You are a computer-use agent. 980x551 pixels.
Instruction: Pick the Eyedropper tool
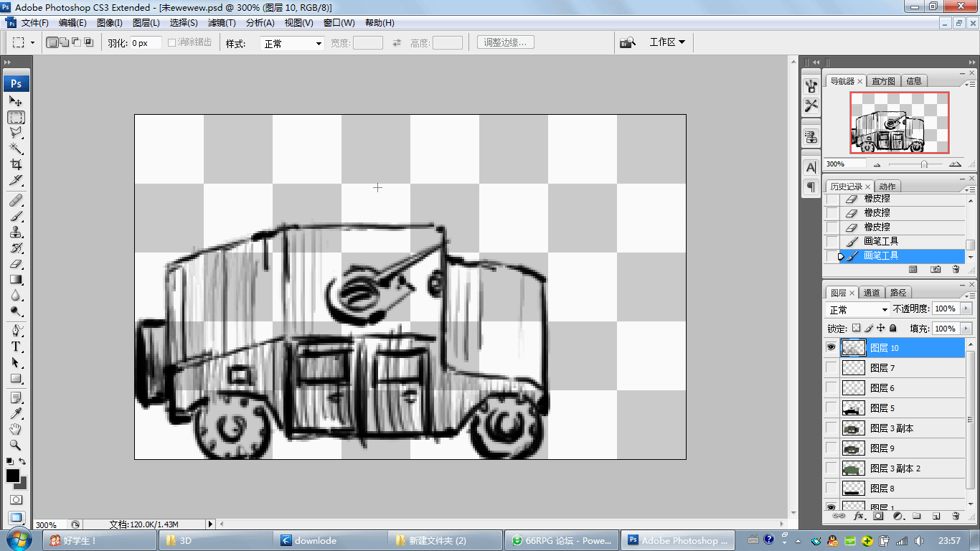16,413
